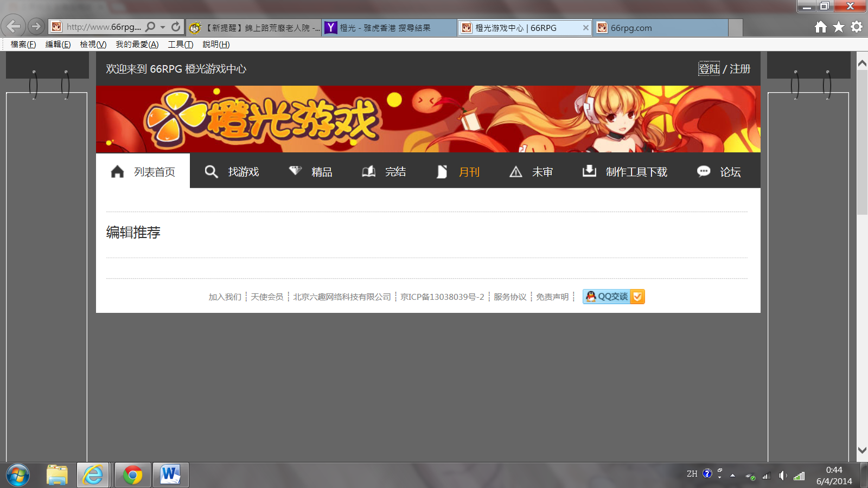
Task: Click the volume speaker tray icon
Action: point(782,476)
